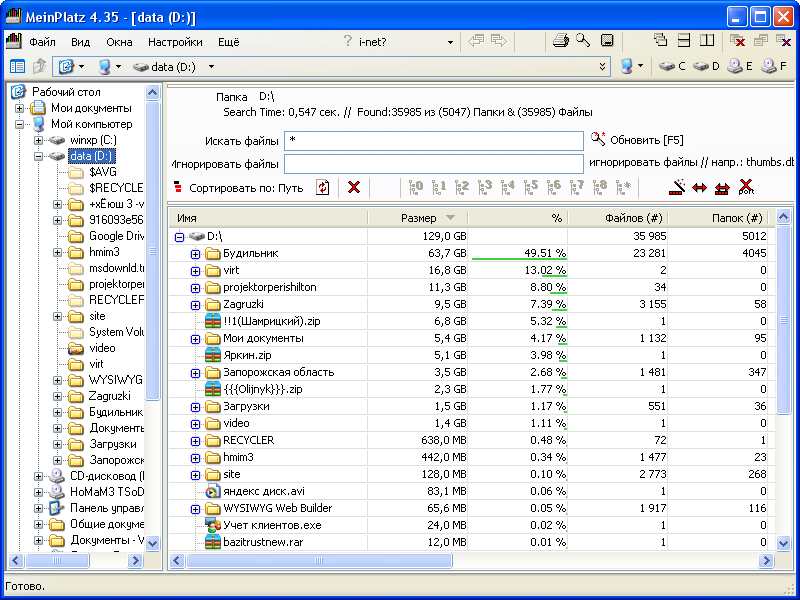The image size is (800, 600).
Task: Click the red double-arrow column width icon
Action: tap(699, 188)
